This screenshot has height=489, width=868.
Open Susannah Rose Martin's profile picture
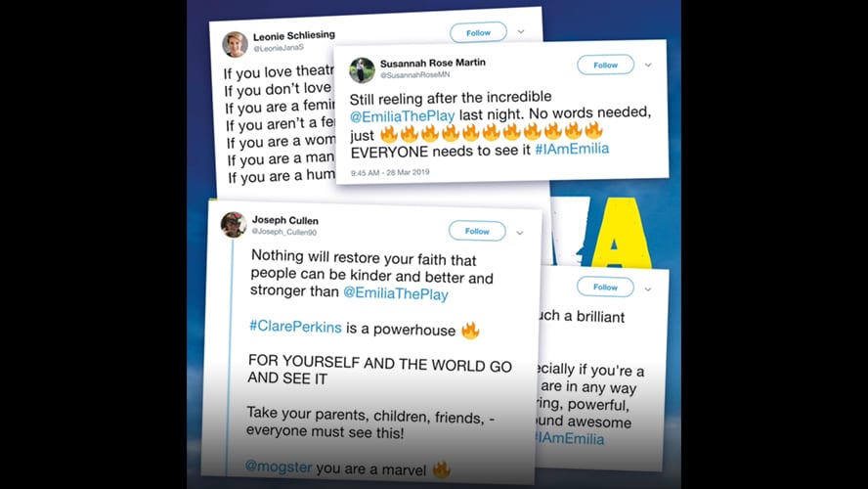pos(362,70)
